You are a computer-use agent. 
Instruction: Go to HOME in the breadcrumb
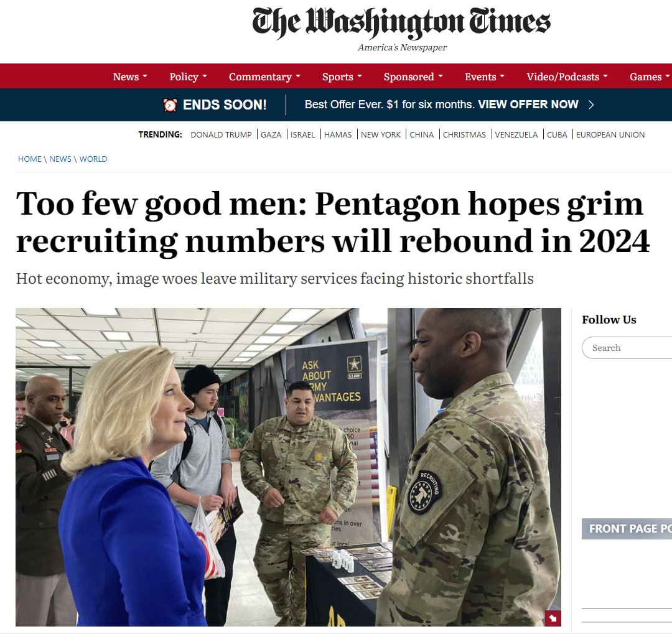coord(30,159)
